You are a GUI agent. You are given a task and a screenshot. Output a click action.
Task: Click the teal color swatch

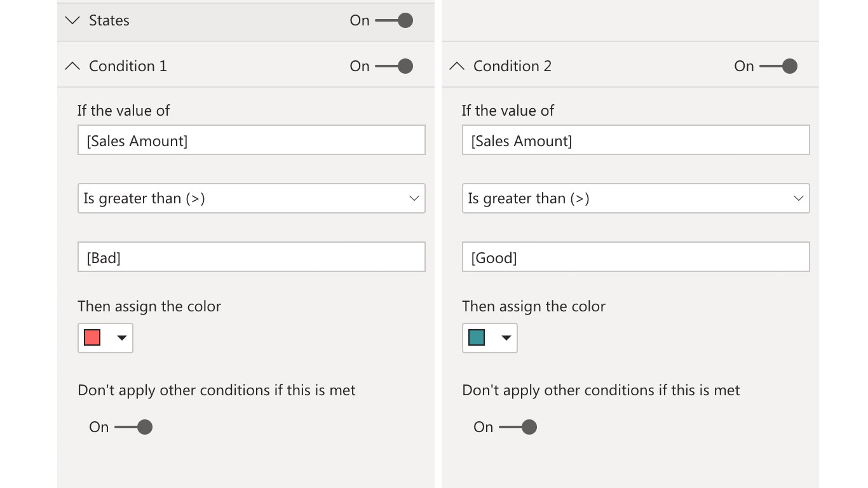pyautogui.click(x=477, y=337)
